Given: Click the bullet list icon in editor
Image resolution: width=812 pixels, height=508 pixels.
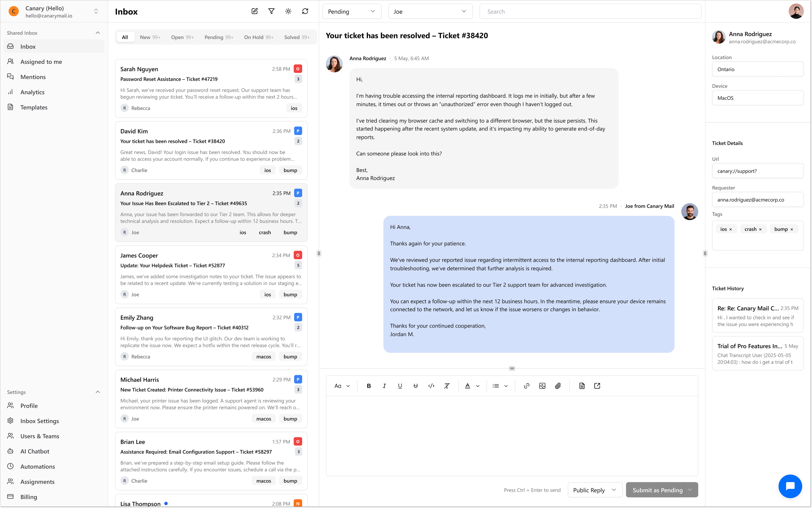Looking at the screenshot, I should pyautogui.click(x=496, y=386).
